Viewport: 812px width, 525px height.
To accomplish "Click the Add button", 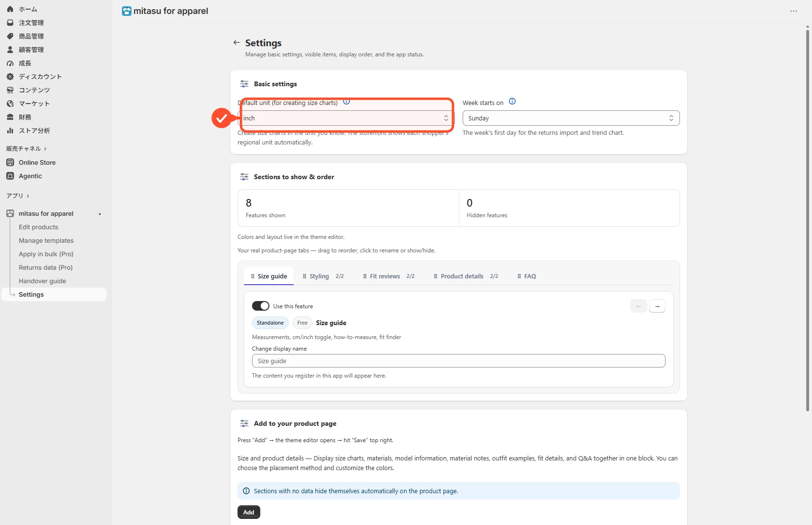I will tap(249, 512).
